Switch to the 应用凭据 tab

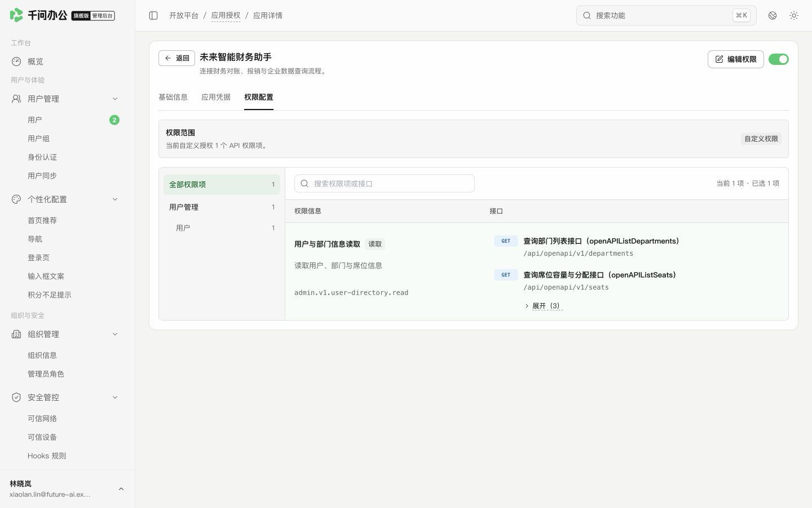[x=216, y=97]
